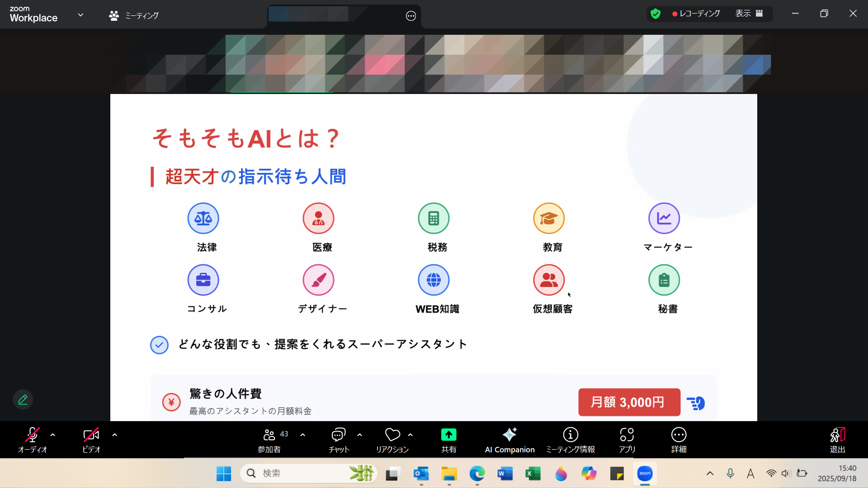This screenshot has width=868, height=488.
Task: Toggle the Windows microphone tray icon
Action: 730,473
